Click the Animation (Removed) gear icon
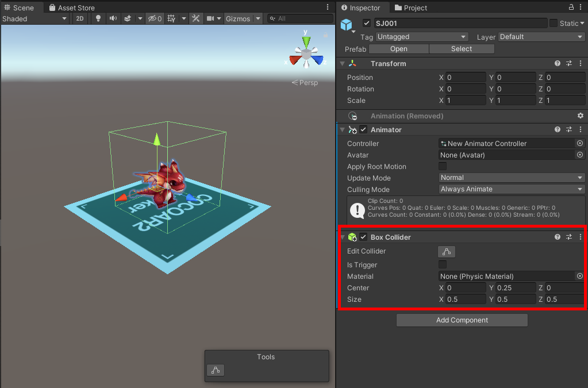The width and height of the screenshot is (588, 388). (x=580, y=116)
